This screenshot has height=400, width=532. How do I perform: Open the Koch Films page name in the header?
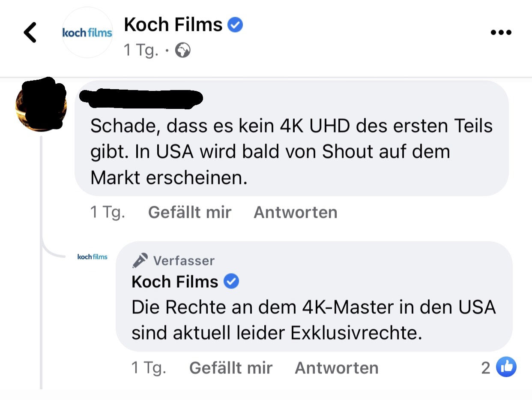(173, 25)
